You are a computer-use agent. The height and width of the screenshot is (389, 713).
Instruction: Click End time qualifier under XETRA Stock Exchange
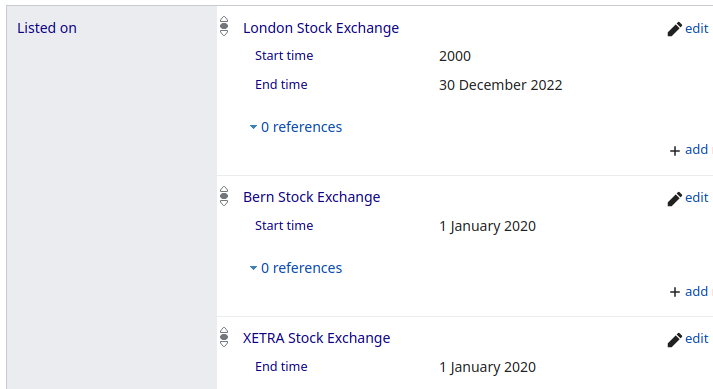coord(281,367)
